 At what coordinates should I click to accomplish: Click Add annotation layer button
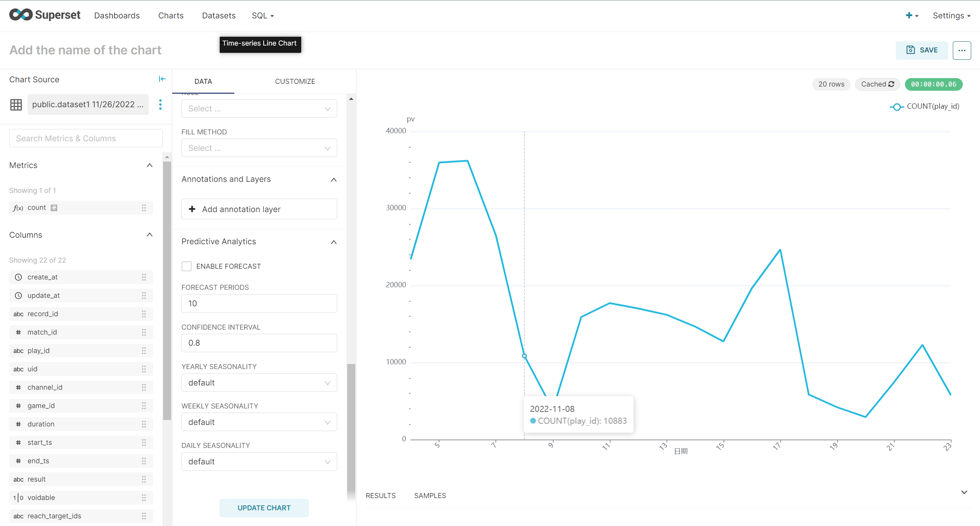point(259,209)
